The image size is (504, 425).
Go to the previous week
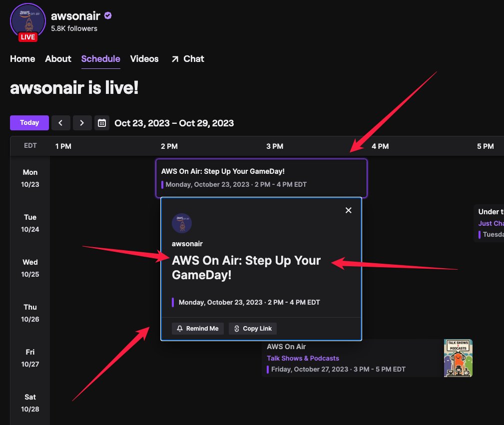(x=60, y=123)
